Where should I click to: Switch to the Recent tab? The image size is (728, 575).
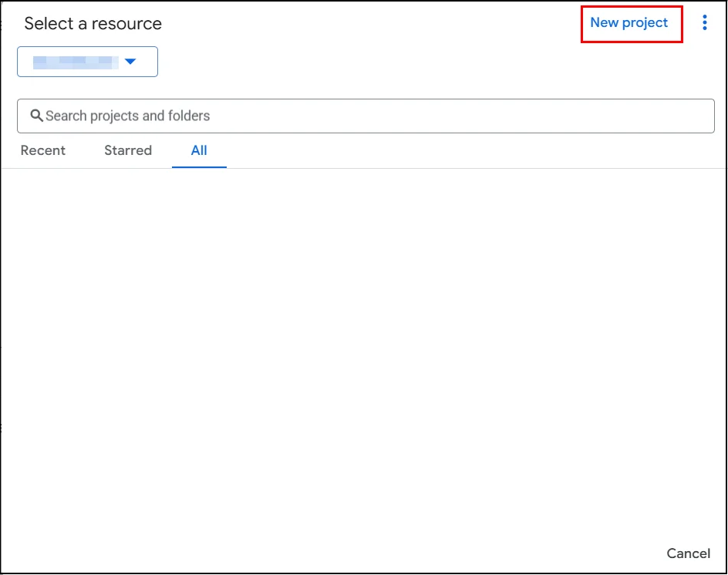tap(42, 150)
